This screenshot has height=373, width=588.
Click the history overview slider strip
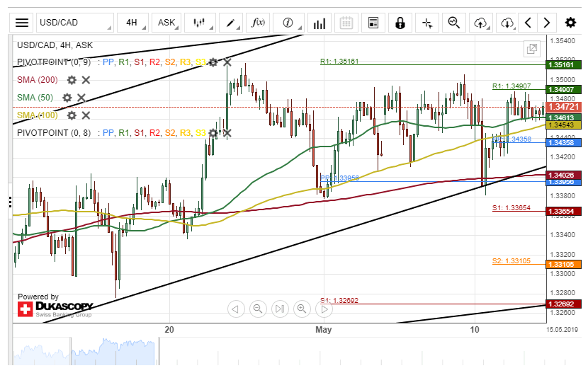click(283, 352)
